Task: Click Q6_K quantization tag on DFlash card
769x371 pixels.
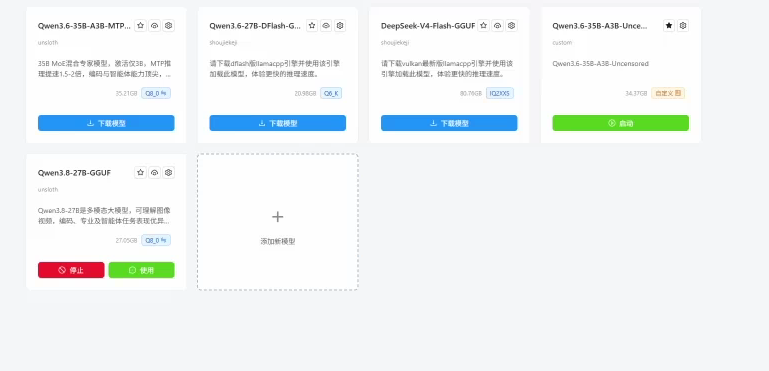Action: 331,93
